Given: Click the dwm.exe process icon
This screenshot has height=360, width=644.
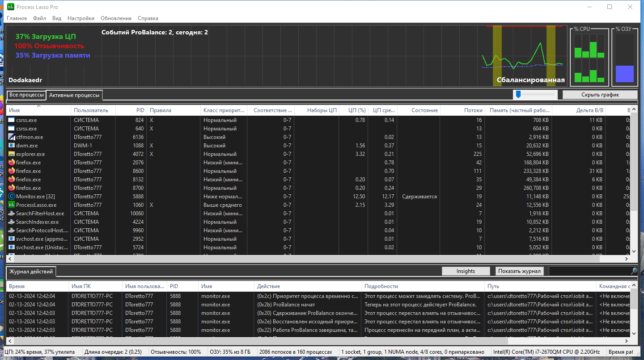Looking at the screenshot, I should click(12, 146).
